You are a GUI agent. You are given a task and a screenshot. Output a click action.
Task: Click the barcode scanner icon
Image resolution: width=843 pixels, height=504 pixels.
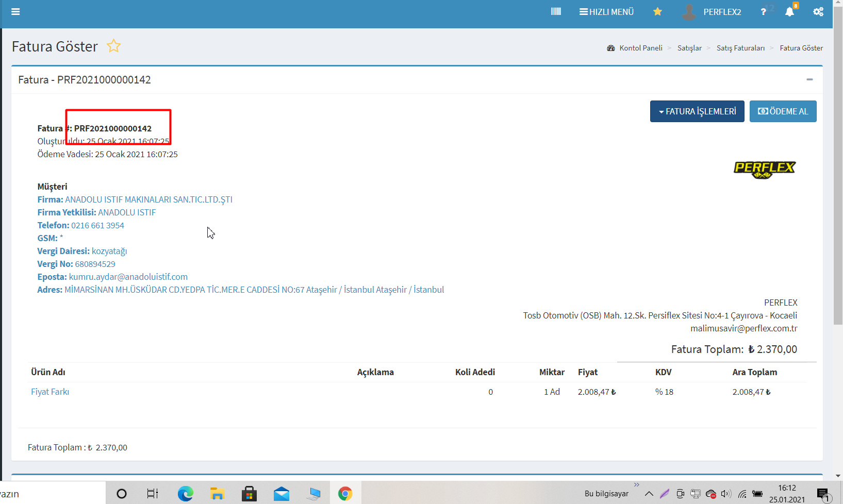click(x=556, y=12)
